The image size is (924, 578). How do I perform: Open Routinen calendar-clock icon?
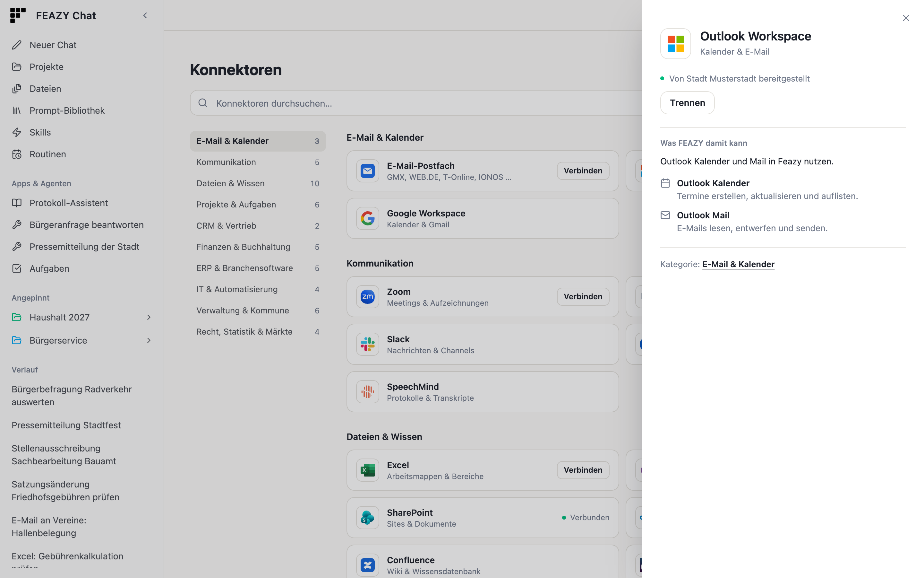[16, 154]
